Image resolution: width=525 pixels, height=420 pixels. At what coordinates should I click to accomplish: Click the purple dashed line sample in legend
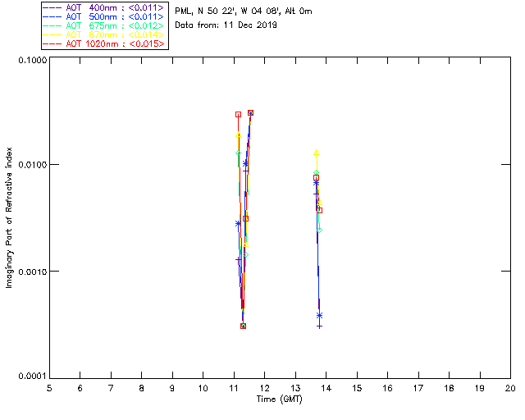tap(52, 7)
